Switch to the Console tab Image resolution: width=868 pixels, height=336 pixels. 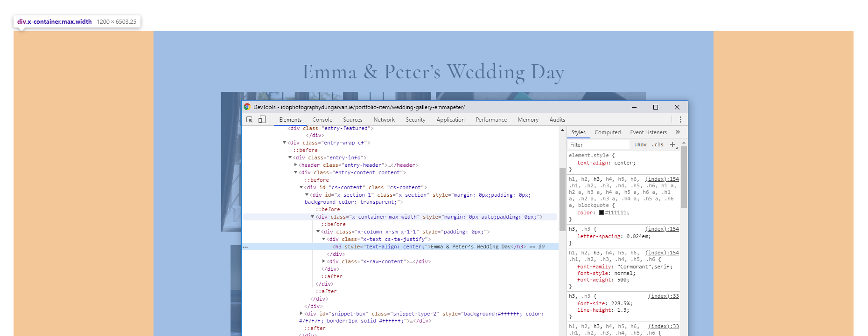pos(322,120)
